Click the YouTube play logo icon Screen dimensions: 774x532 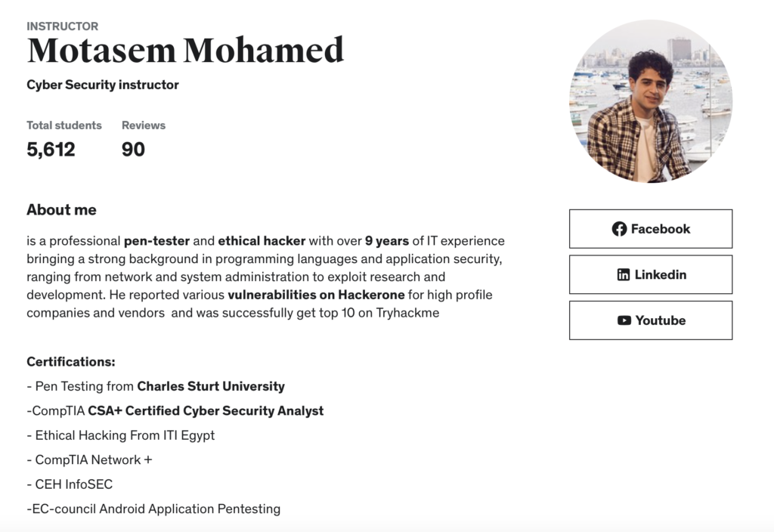click(x=624, y=320)
